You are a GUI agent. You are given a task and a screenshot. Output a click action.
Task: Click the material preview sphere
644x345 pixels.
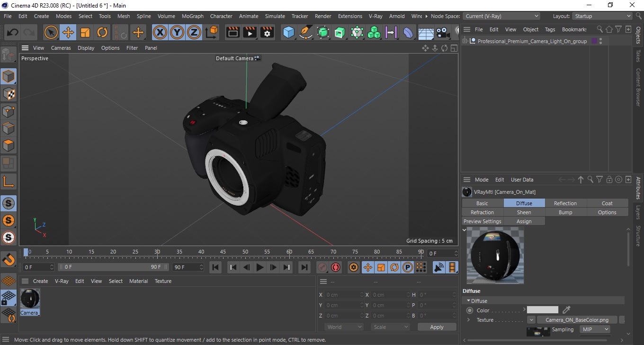[x=495, y=255]
